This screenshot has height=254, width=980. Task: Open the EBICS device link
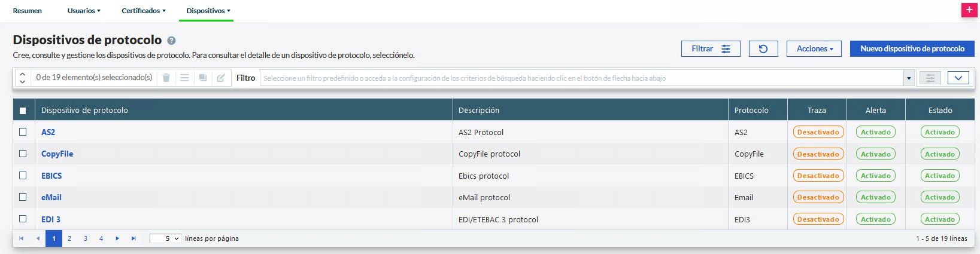click(x=51, y=176)
